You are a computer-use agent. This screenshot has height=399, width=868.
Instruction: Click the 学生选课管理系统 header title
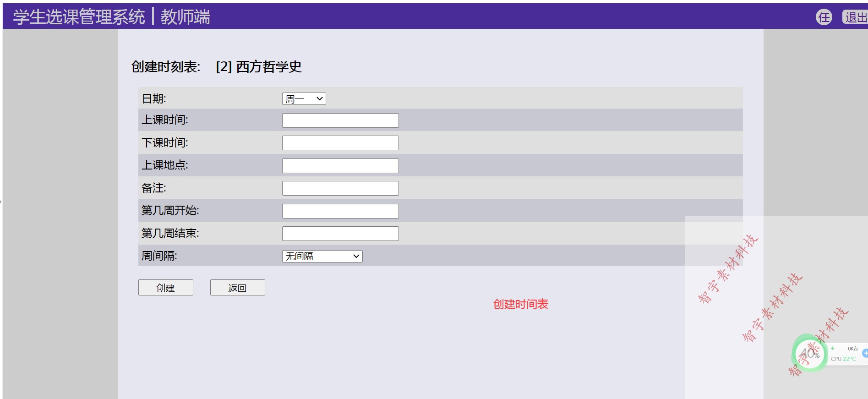(x=79, y=17)
